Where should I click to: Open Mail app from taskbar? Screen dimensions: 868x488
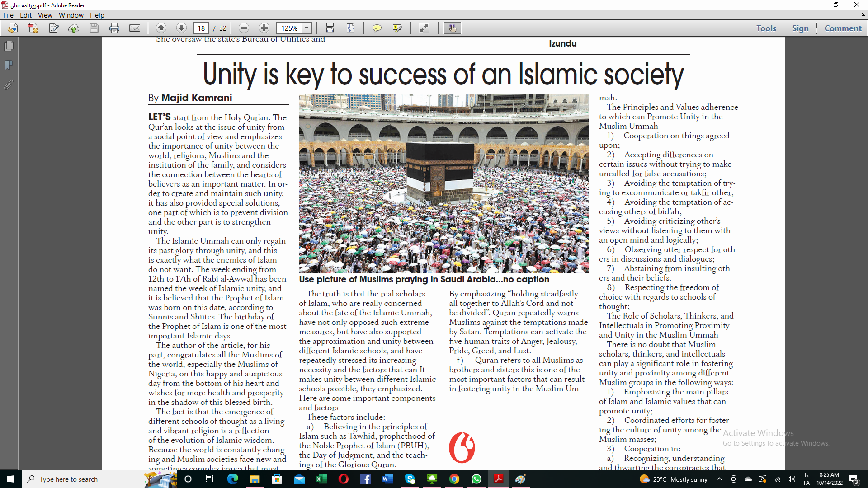coord(299,479)
